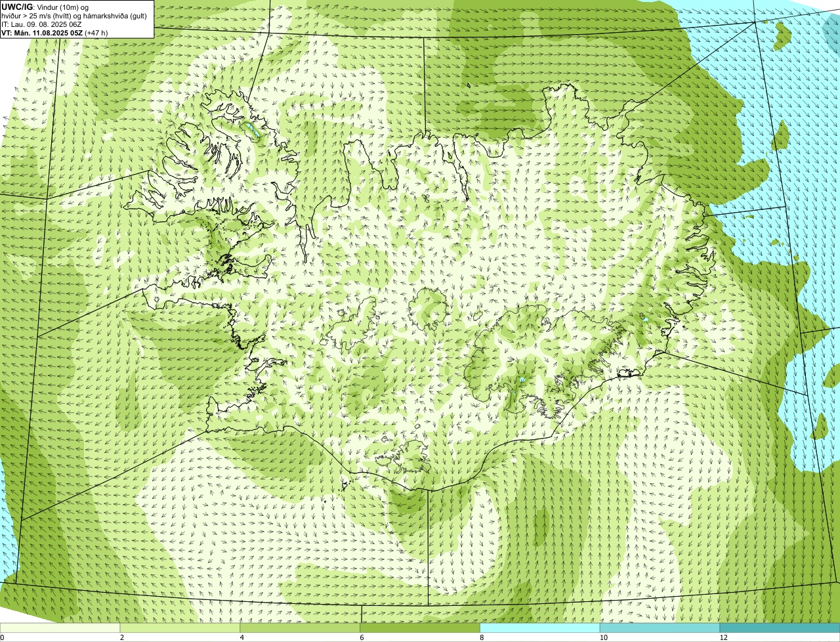This screenshot has height=642, width=840.
Task: Click the legend scale label '12'
Action: (x=723, y=637)
